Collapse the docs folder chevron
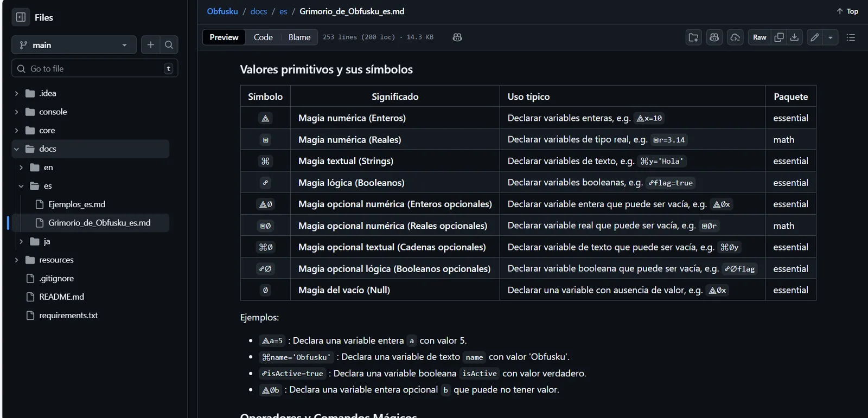 (x=16, y=149)
